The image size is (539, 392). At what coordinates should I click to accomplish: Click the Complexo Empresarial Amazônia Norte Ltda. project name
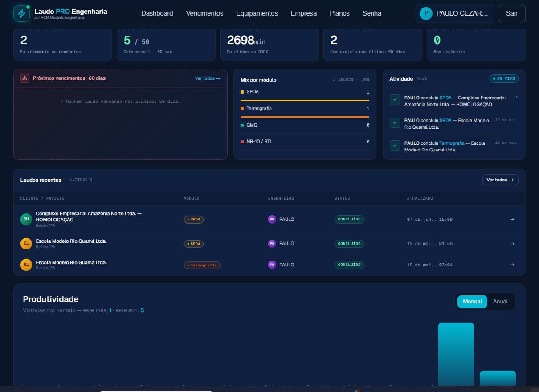tap(89, 216)
